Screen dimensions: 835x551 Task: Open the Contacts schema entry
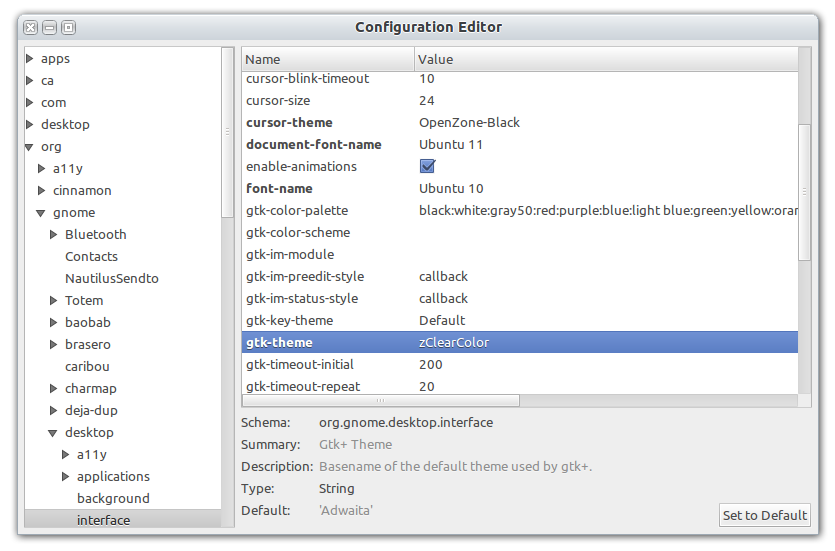91,257
